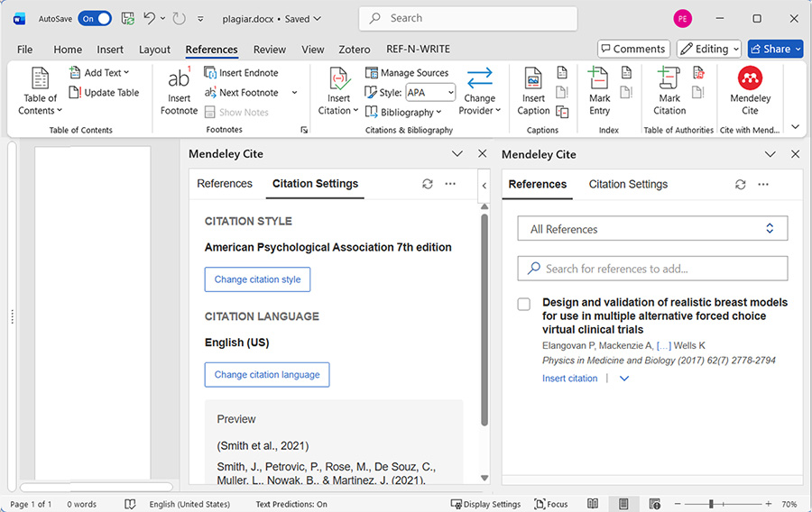Switch to the Layout tab
Screen dimensions: 812x512
pyautogui.click(x=154, y=50)
